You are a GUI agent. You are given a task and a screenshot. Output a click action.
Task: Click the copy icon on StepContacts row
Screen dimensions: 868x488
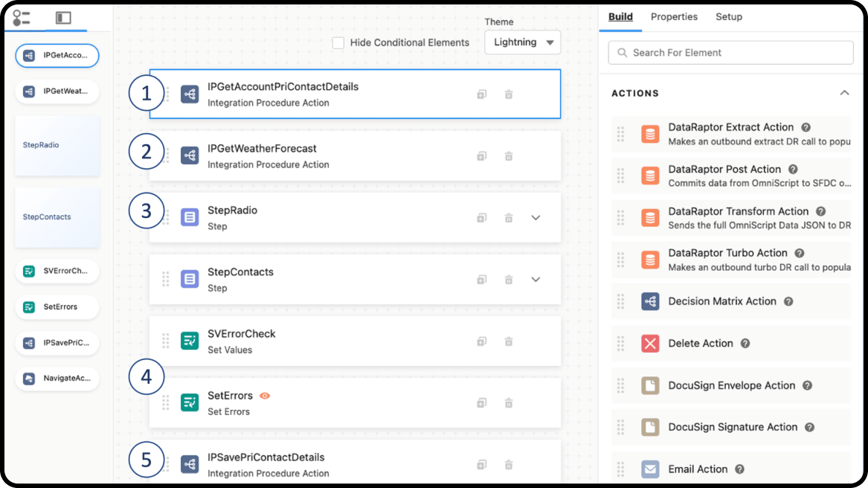481,280
